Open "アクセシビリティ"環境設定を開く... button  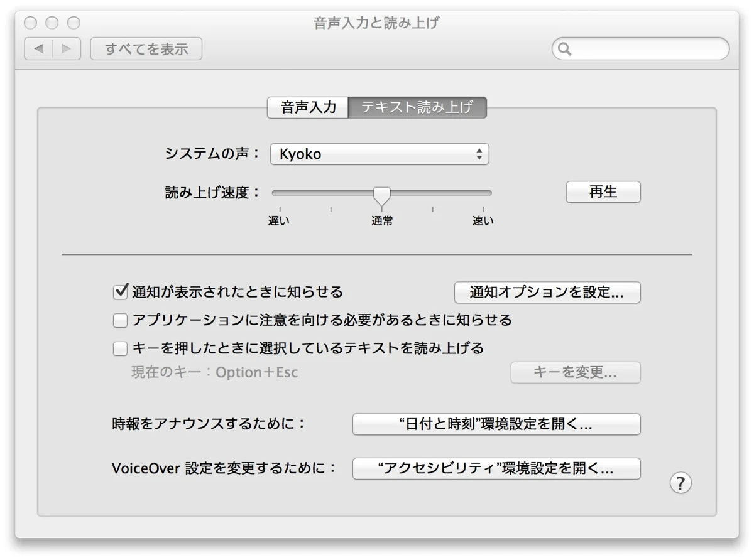496,468
